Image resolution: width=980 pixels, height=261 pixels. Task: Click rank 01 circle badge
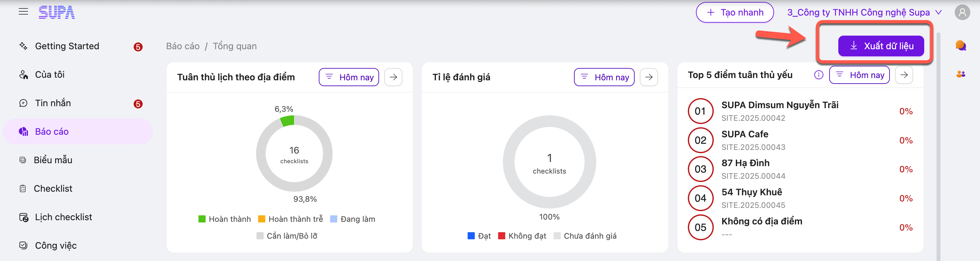click(700, 111)
